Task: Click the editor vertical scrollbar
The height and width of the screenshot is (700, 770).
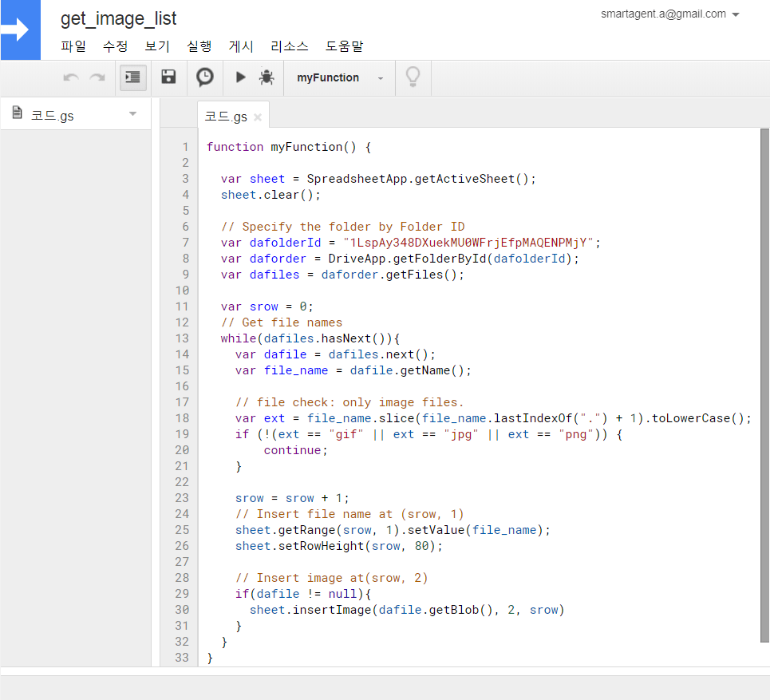Action: click(764, 383)
